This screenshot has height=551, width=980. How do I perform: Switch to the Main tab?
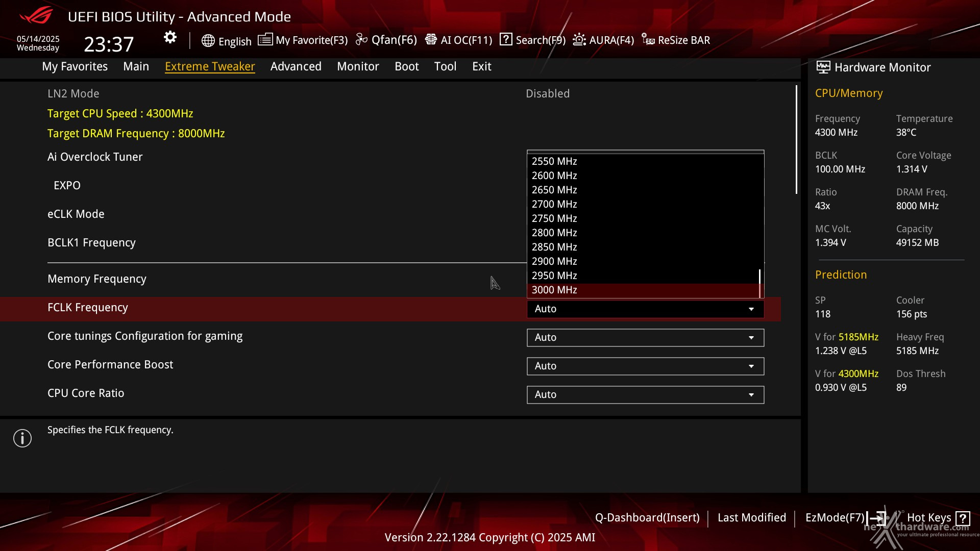pos(136,66)
